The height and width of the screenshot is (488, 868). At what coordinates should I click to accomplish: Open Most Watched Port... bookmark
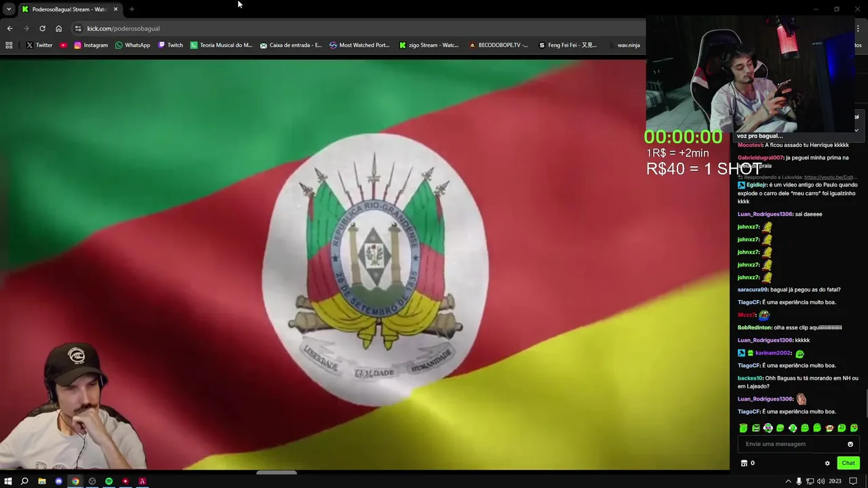point(359,45)
